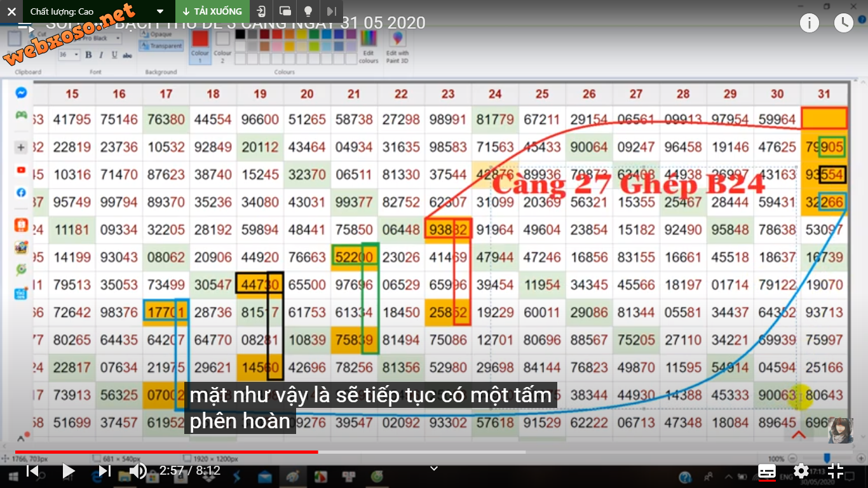
Task: Open the video info circle icon
Action: (809, 24)
